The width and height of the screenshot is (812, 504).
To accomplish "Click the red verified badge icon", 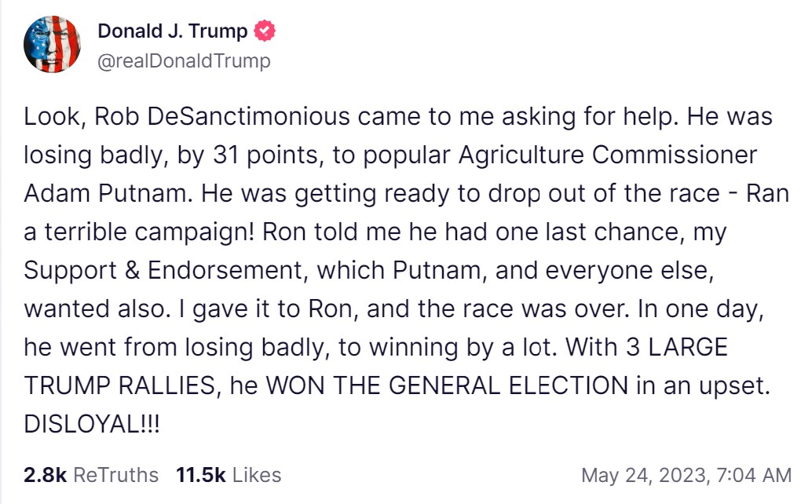I will tap(266, 31).
